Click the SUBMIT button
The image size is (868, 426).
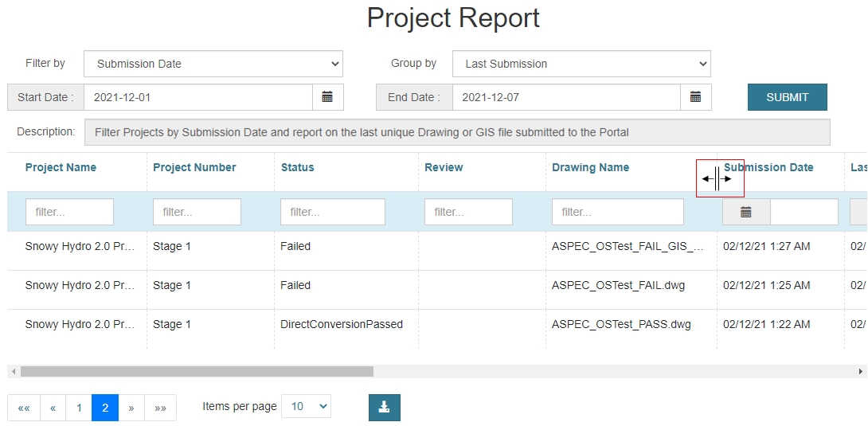click(x=787, y=97)
